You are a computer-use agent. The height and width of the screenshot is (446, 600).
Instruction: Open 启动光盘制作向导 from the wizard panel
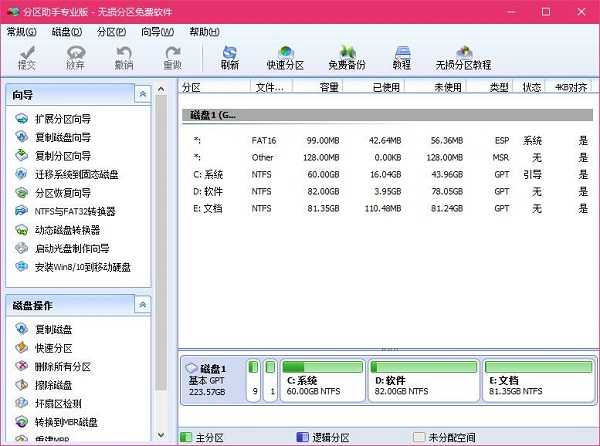tap(72, 249)
